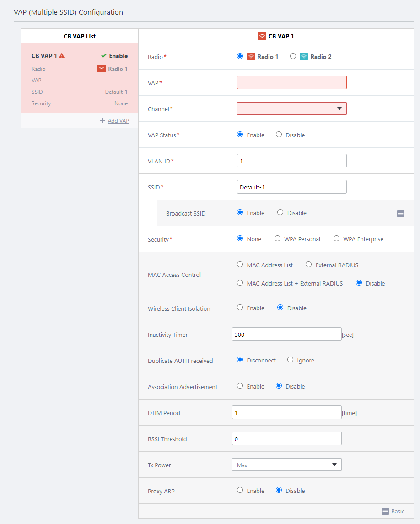Viewport: 420px width, 524px height.
Task: Set VAP Status to Disable
Action: (279, 135)
